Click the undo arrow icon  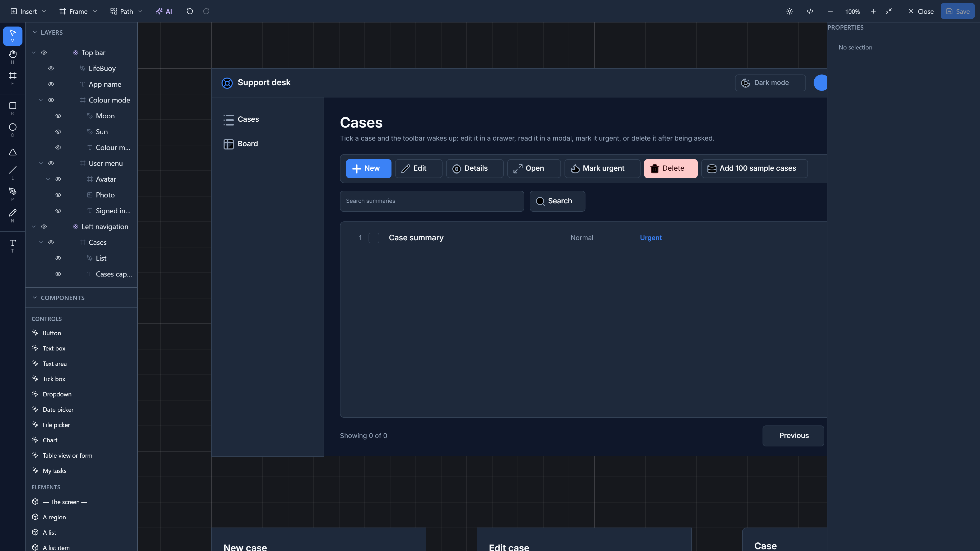point(189,11)
